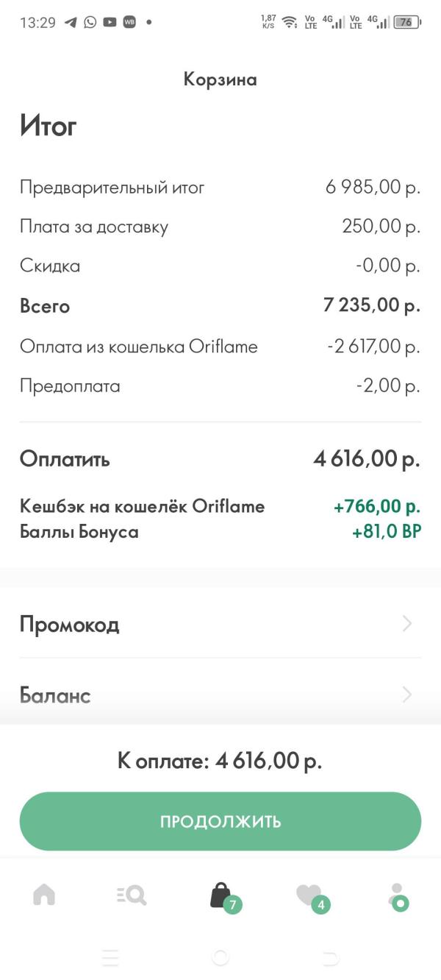The width and height of the screenshot is (441, 980).
Task: Open the Промокод row
Action: click(x=220, y=624)
